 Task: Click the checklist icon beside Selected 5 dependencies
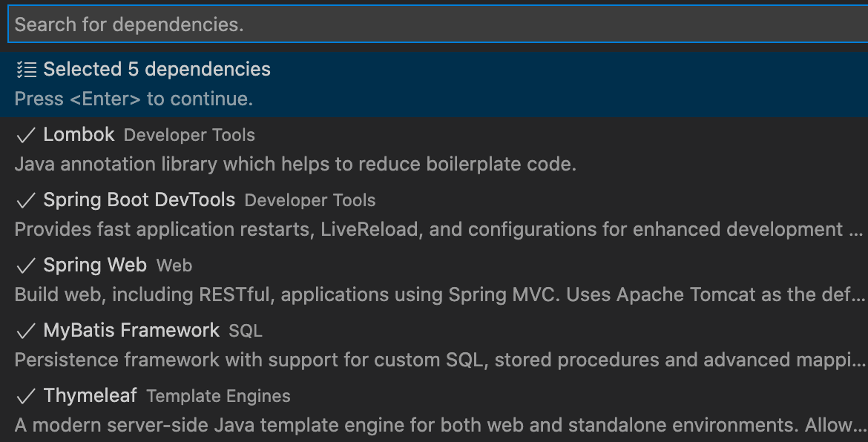pyautogui.click(x=26, y=70)
